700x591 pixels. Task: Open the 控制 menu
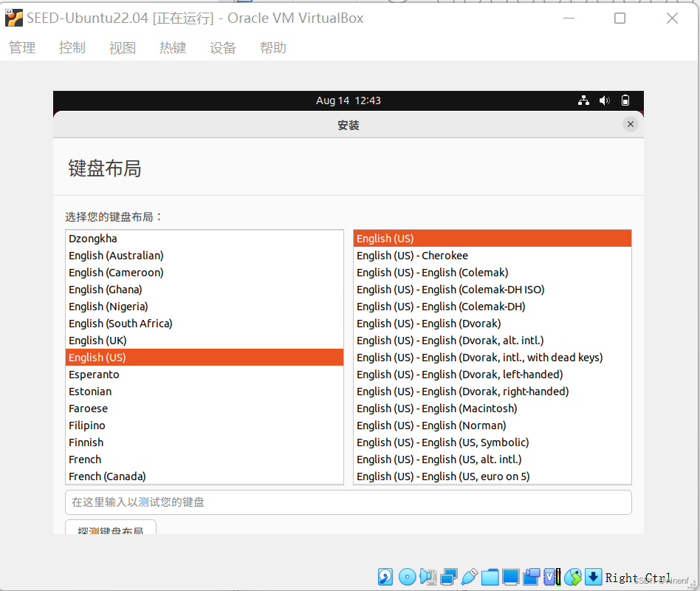[72, 47]
